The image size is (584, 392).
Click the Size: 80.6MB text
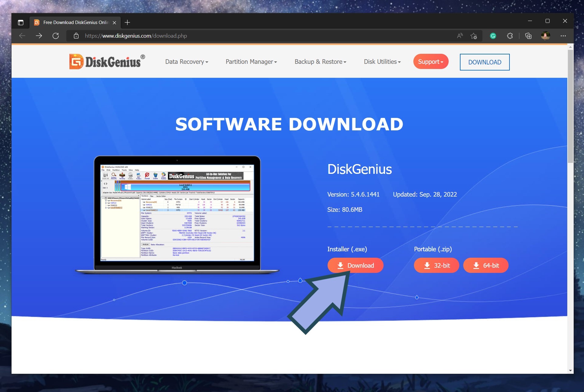click(x=345, y=210)
